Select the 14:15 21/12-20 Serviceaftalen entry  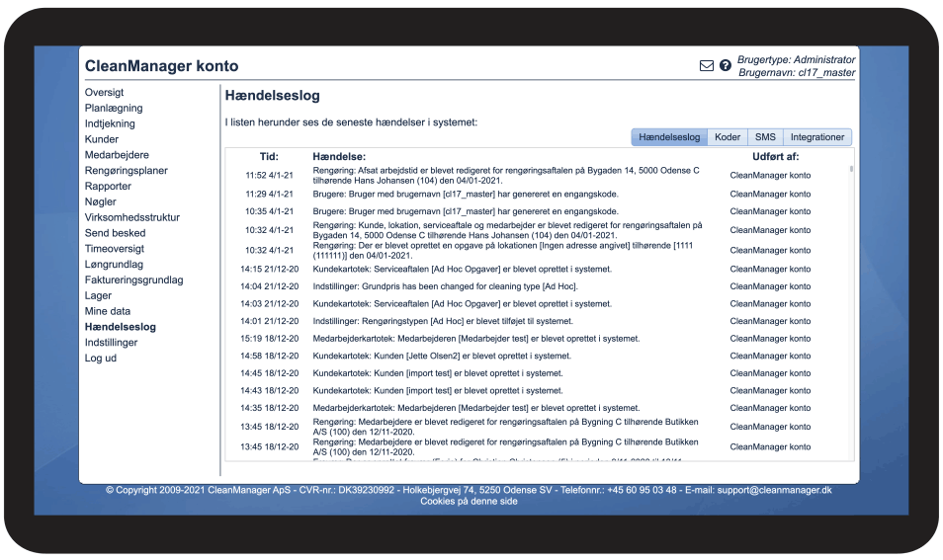coord(462,270)
